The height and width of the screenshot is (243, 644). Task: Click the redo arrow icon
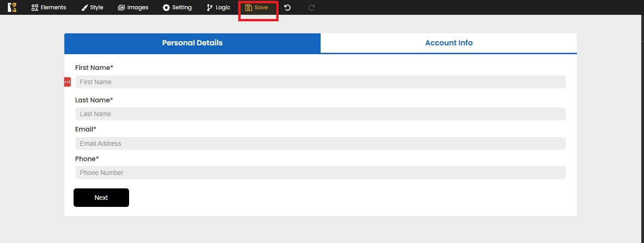click(311, 7)
